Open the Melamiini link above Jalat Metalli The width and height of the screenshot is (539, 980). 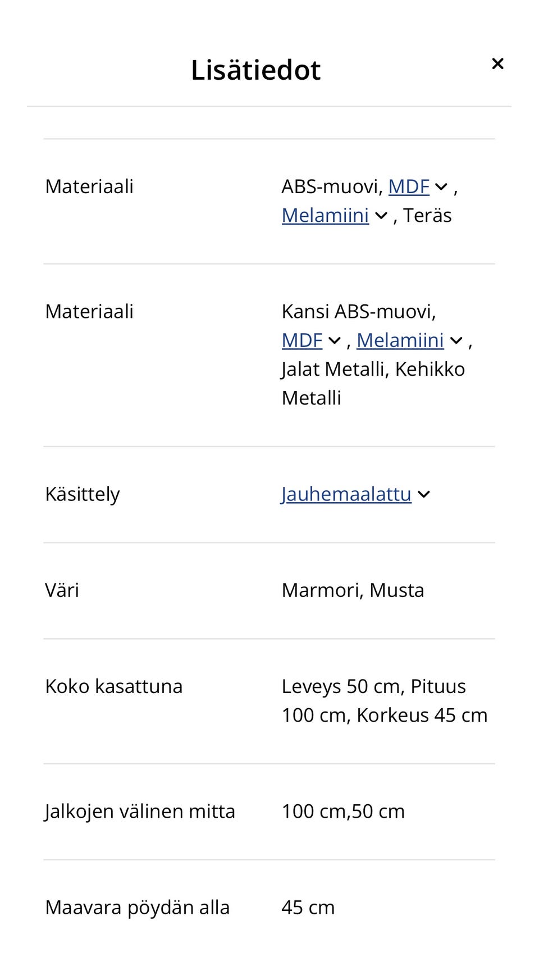[x=400, y=340]
